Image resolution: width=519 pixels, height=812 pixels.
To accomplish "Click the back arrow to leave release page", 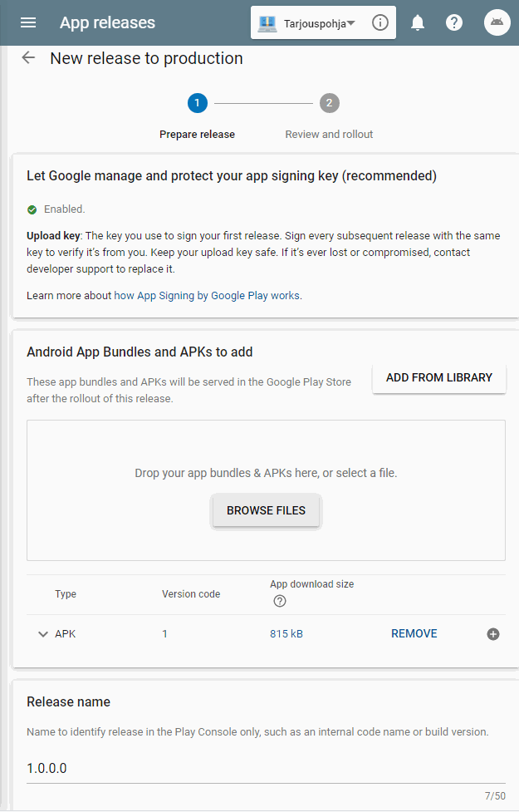I will click(27, 57).
